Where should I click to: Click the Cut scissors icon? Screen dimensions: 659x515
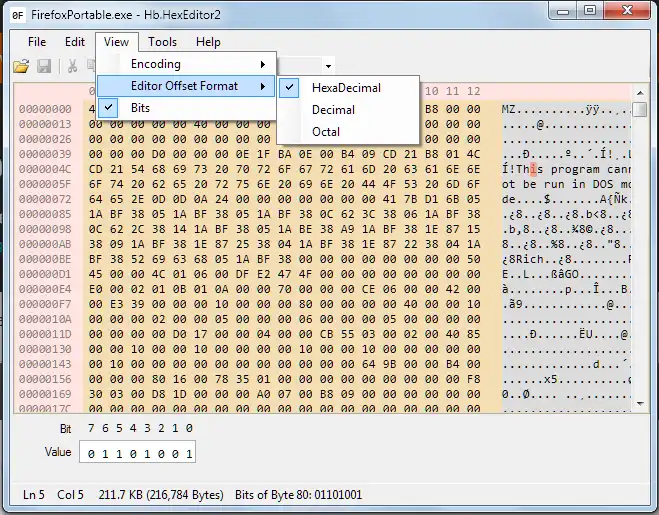click(x=72, y=66)
